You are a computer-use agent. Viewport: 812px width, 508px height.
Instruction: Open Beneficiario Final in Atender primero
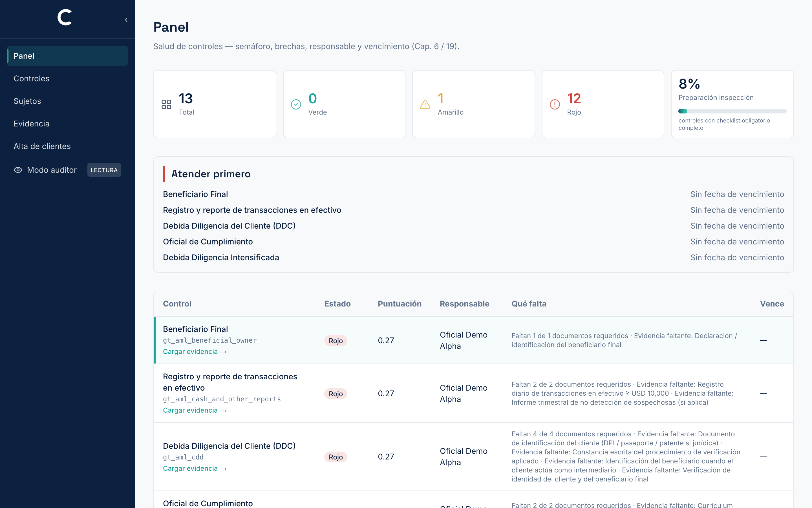(x=195, y=194)
